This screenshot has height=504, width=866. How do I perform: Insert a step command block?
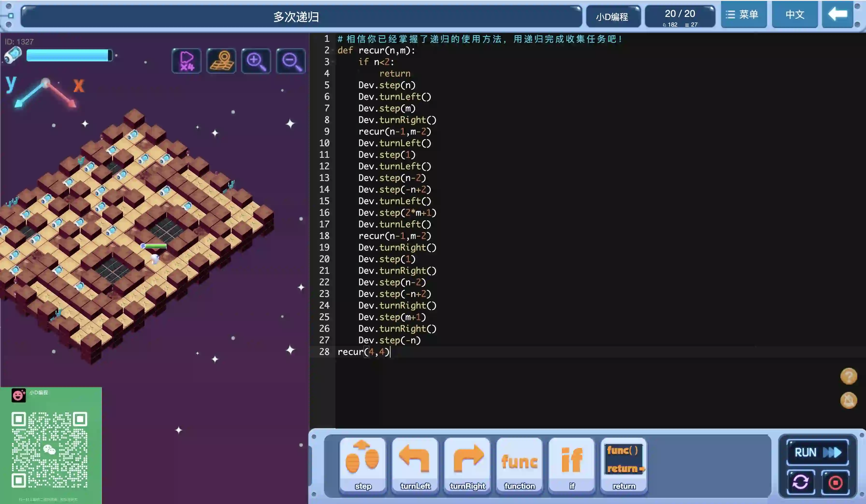pos(363,465)
